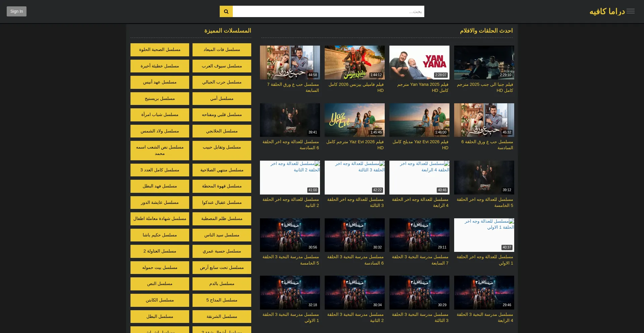Play the Yan Yana 2025 film thumbnail
This screenshot has height=333, width=644.
click(x=419, y=62)
